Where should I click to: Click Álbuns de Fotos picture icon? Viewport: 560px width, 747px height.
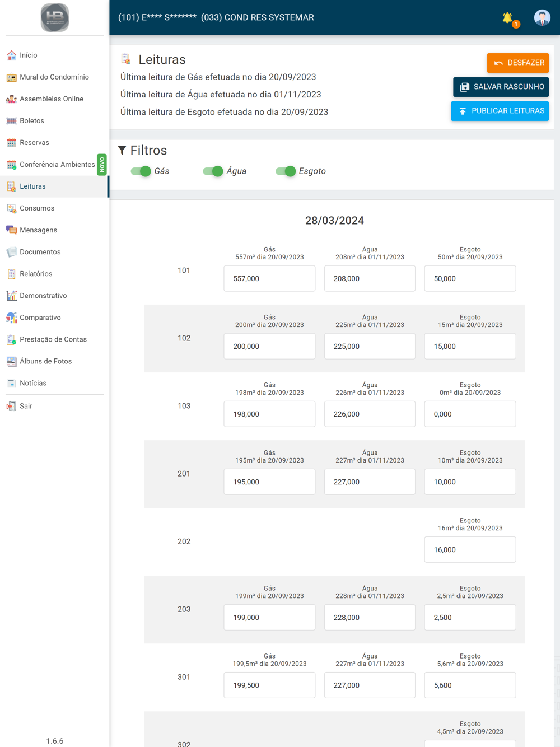[11, 361]
